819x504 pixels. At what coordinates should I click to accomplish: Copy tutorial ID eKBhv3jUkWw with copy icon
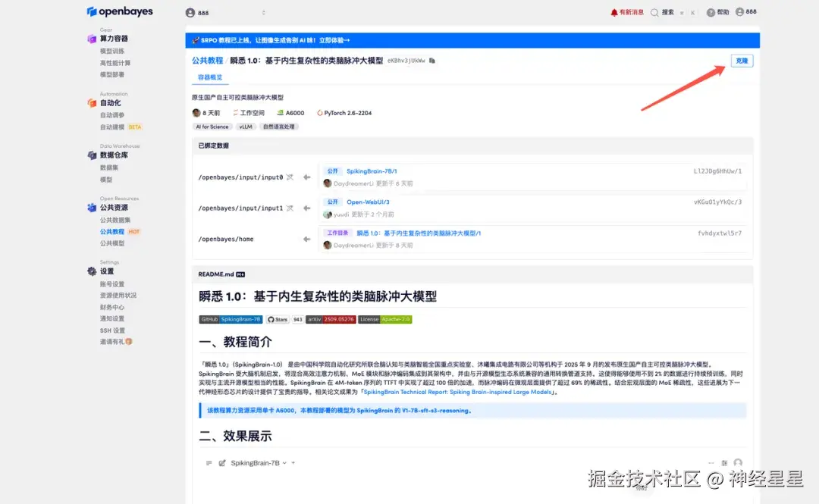point(432,61)
